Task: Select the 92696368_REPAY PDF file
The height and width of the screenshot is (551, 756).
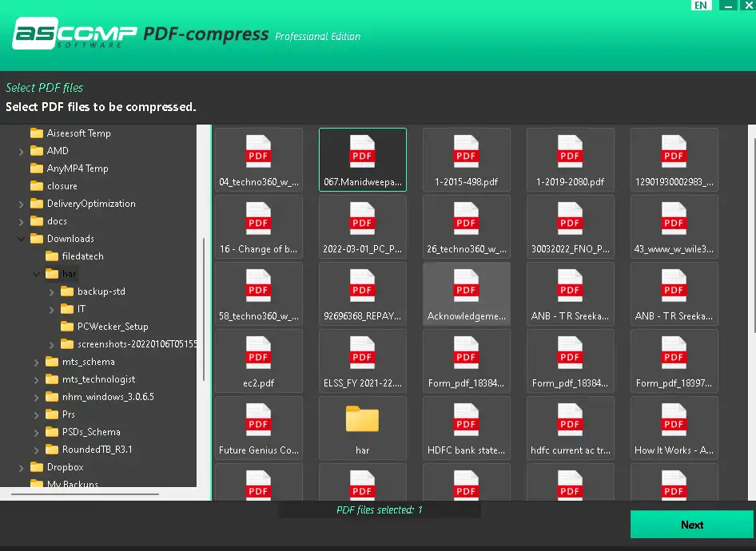Action: [362, 294]
